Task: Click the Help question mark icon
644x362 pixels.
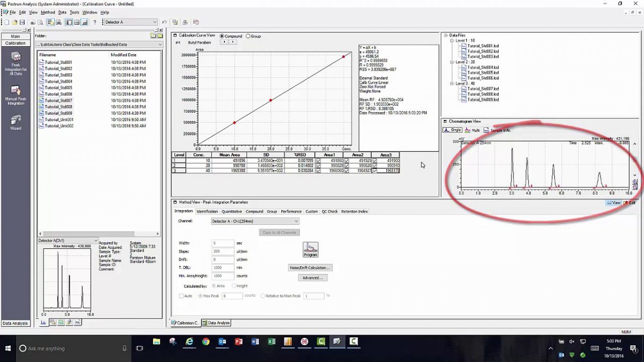Action: pos(95,22)
